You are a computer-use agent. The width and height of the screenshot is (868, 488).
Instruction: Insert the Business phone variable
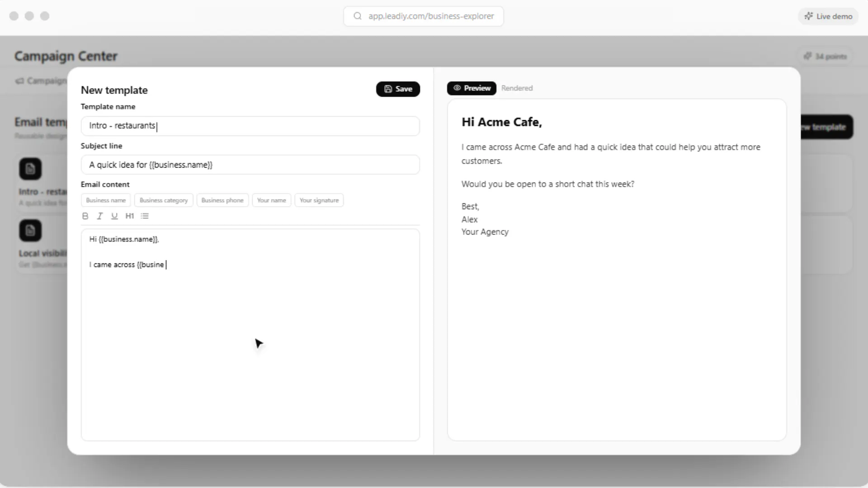click(222, 200)
